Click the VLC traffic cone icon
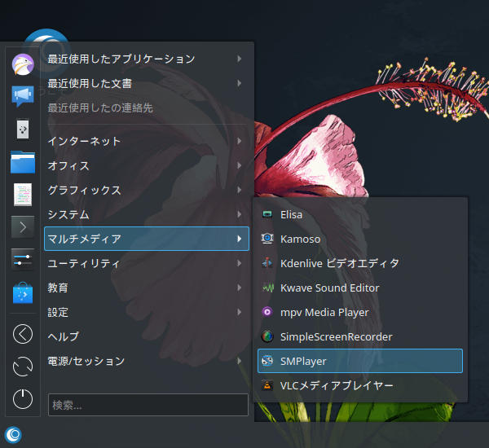The width and height of the screenshot is (489, 448). click(x=267, y=385)
